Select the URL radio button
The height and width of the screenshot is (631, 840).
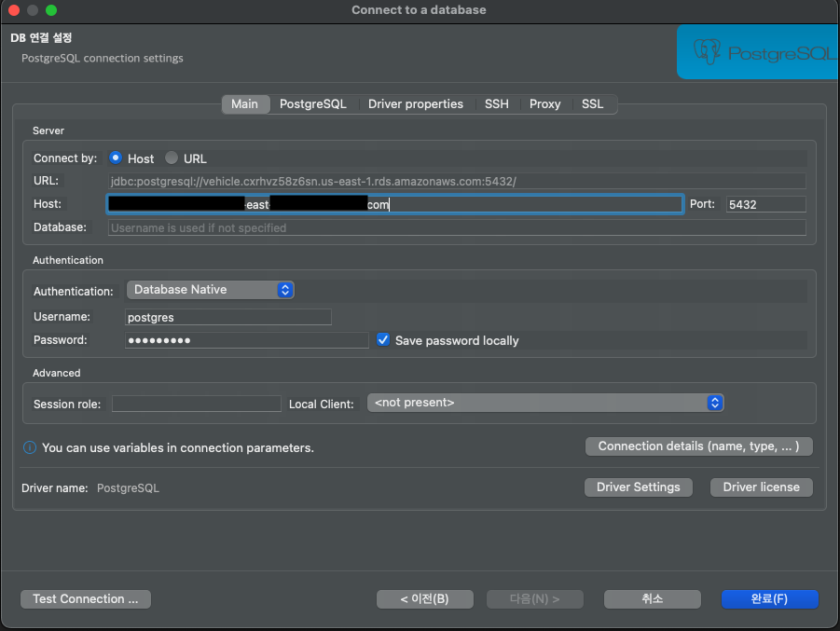click(172, 158)
